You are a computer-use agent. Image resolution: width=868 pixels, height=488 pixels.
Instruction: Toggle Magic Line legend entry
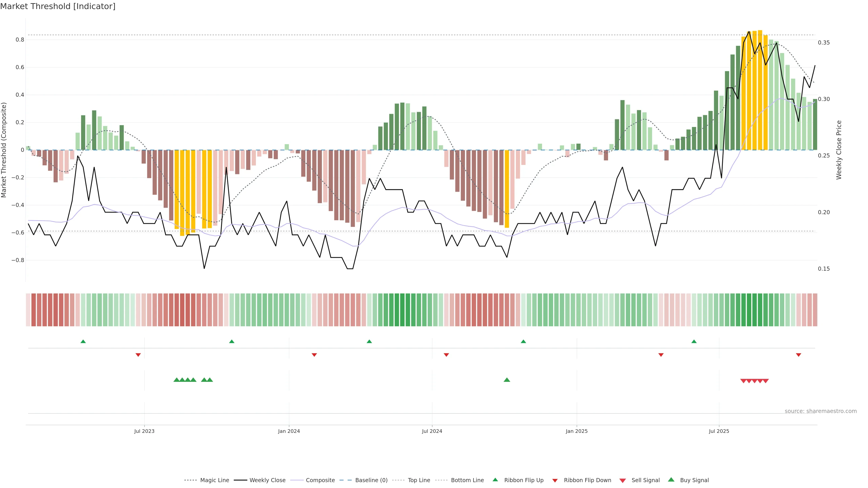tap(214, 480)
